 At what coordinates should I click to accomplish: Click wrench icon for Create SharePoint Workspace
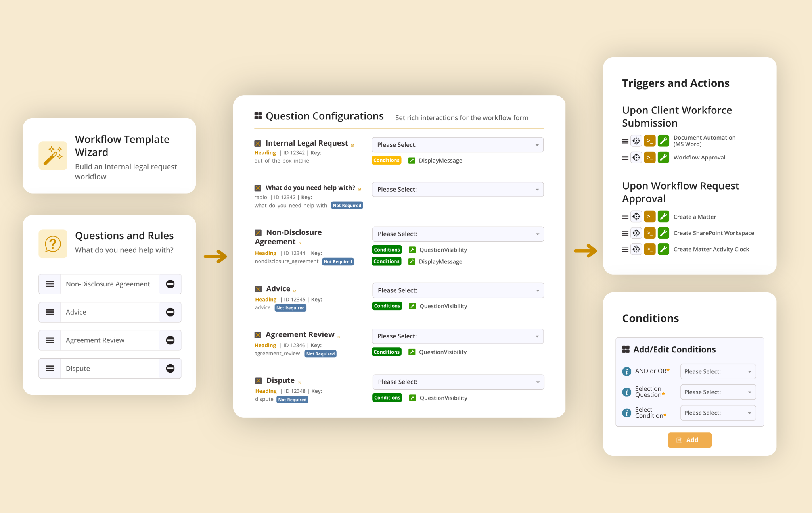(x=663, y=233)
